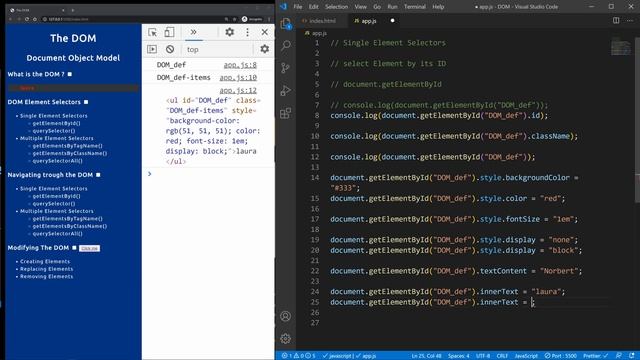Image resolution: width=640 pixels, height=360 pixels.
Task: Open the app.js:12 source link
Action: 238,91
